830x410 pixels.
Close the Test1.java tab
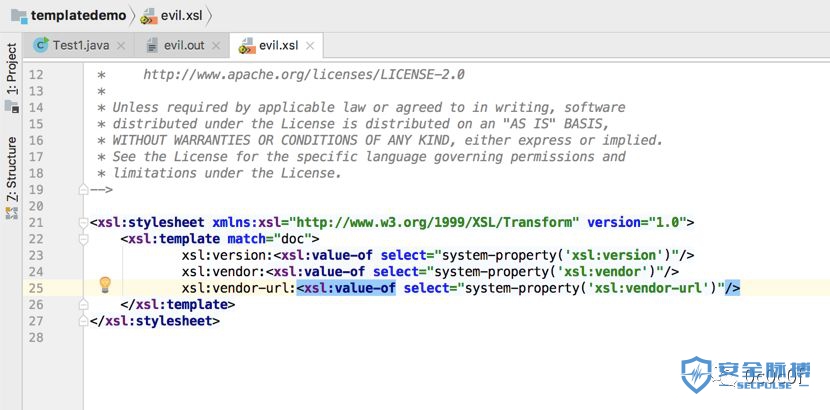[121, 46]
